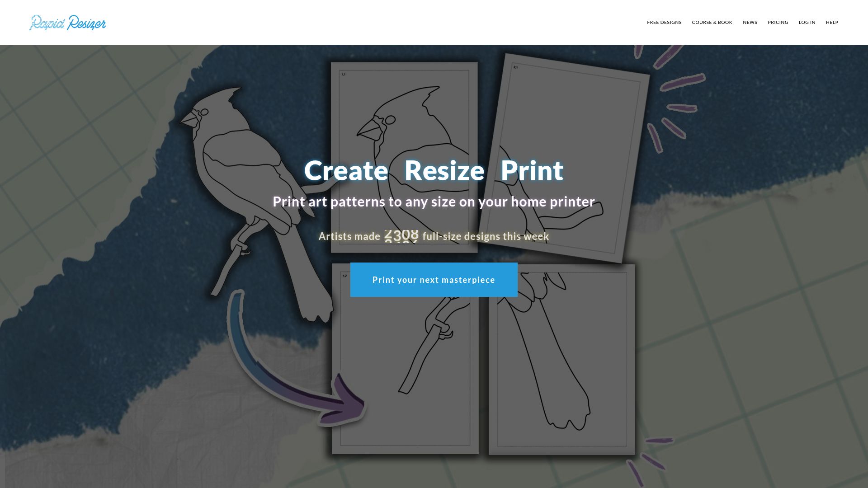Open the News link
The width and height of the screenshot is (868, 488).
pyautogui.click(x=750, y=22)
